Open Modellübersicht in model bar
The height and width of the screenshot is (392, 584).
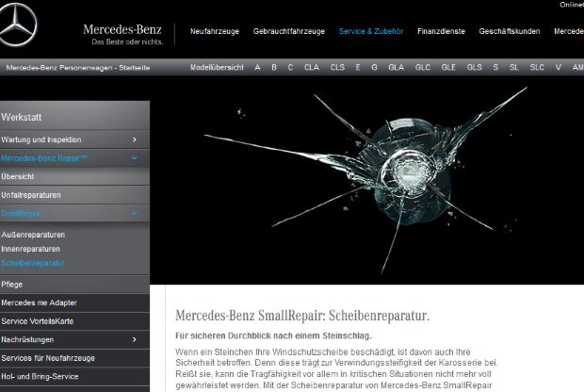pos(217,68)
